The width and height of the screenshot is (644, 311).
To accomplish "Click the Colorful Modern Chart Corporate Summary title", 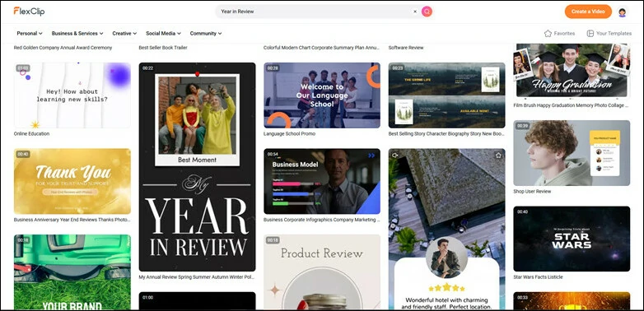I will [322, 48].
